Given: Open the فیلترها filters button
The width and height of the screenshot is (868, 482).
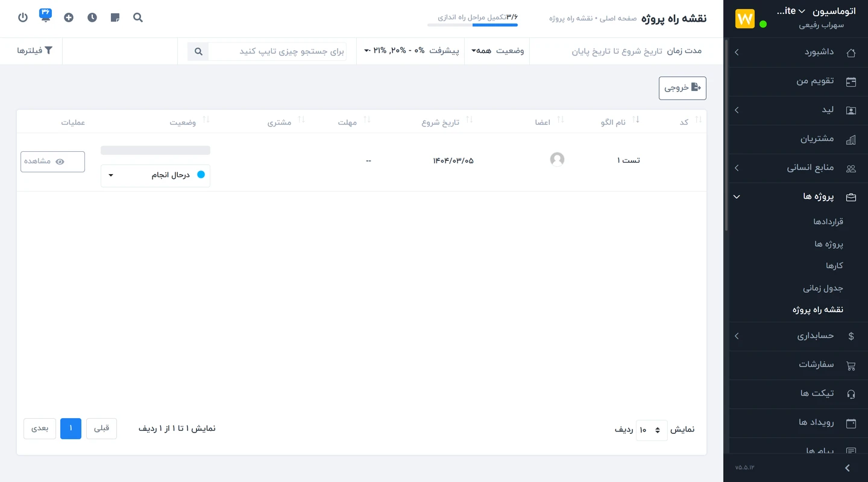Looking at the screenshot, I should (35, 51).
